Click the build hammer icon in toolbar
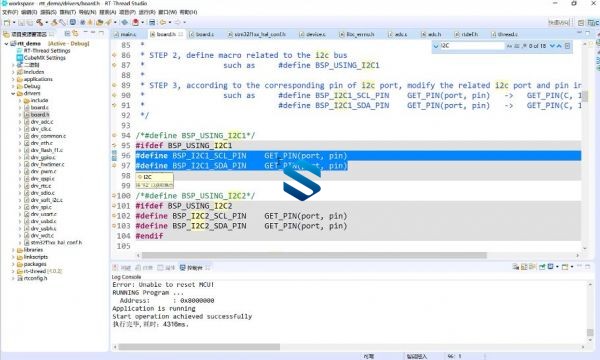The height and width of the screenshot is (360, 600). (39, 23)
